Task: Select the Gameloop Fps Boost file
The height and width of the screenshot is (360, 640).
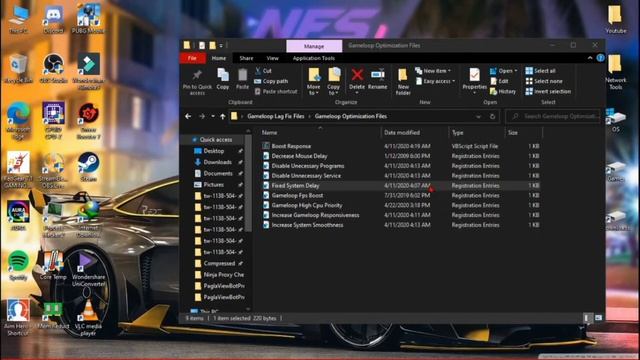Action: (297, 196)
